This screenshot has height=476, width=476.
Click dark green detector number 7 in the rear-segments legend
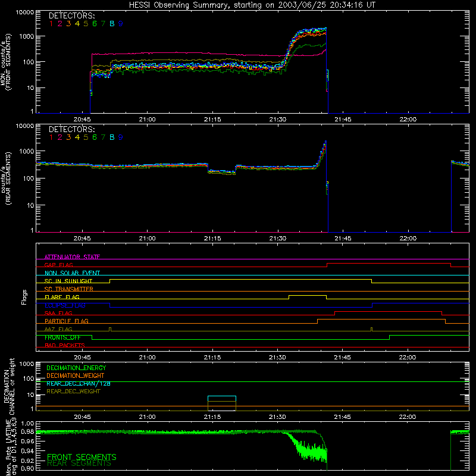click(103, 137)
